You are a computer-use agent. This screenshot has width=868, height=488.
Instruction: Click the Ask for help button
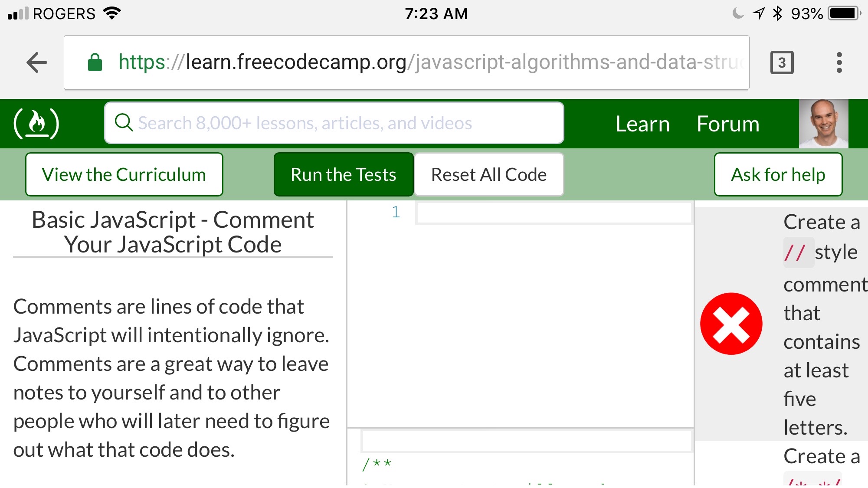tap(777, 174)
